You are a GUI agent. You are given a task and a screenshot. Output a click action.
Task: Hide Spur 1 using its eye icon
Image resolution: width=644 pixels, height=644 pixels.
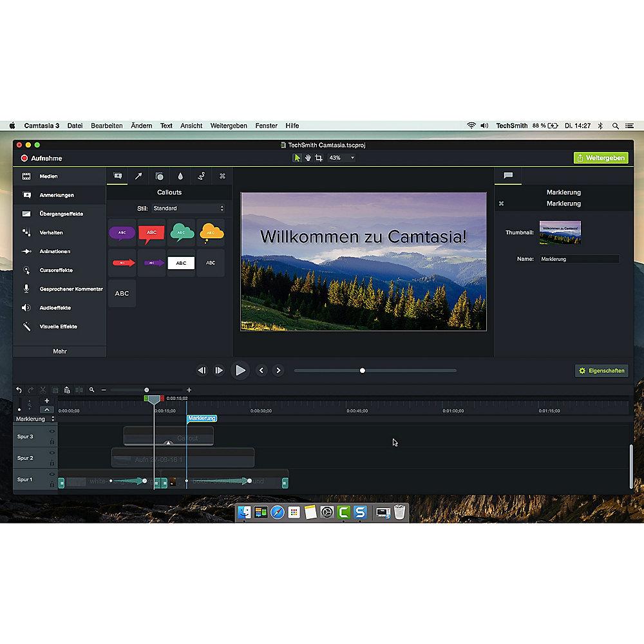coord(52,474)
